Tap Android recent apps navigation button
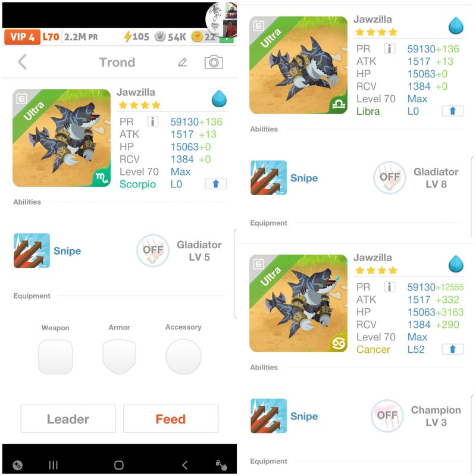The image size is (476, 476). pos(54,465)
